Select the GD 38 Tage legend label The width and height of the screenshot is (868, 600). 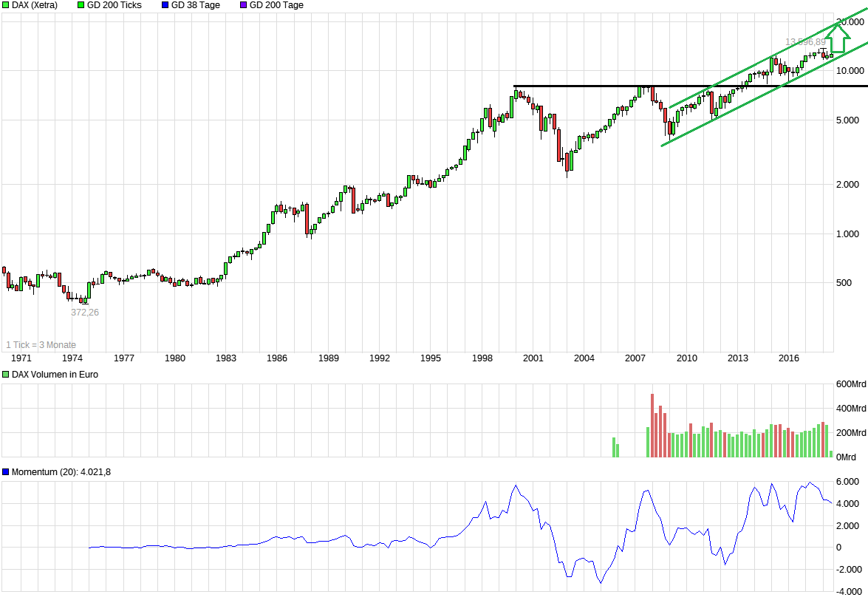[196, 5]
